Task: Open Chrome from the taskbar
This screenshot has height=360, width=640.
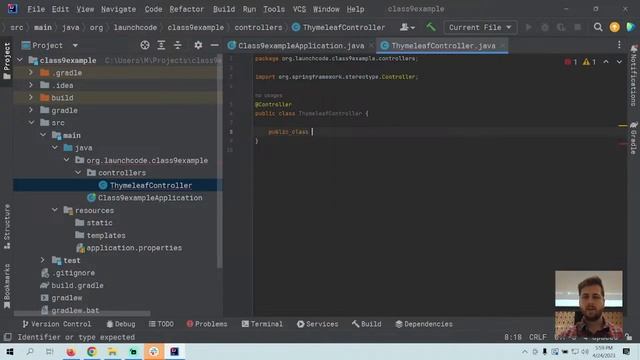Action: click(91, 351)
